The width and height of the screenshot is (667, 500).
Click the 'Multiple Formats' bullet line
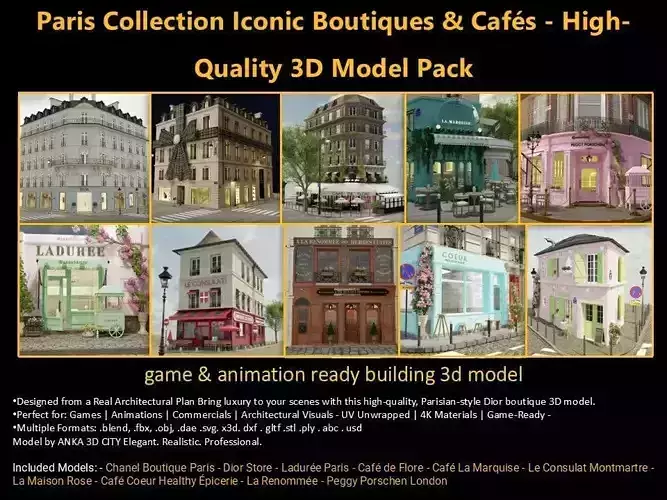(187, 428)
